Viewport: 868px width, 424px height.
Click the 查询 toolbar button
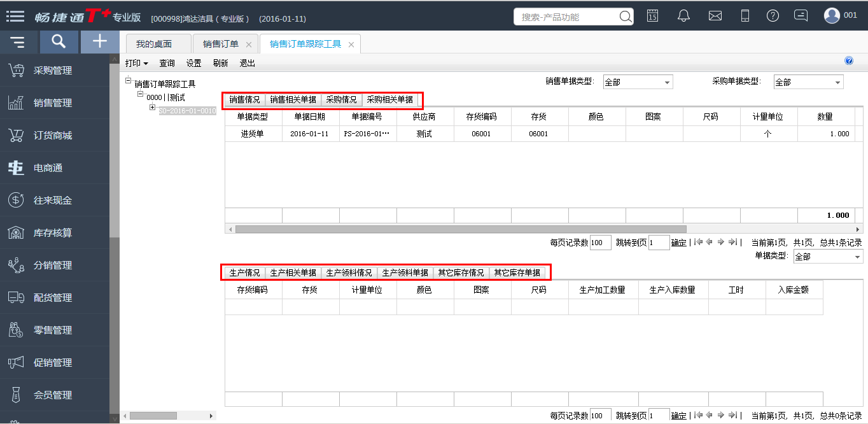coord(167,63)
